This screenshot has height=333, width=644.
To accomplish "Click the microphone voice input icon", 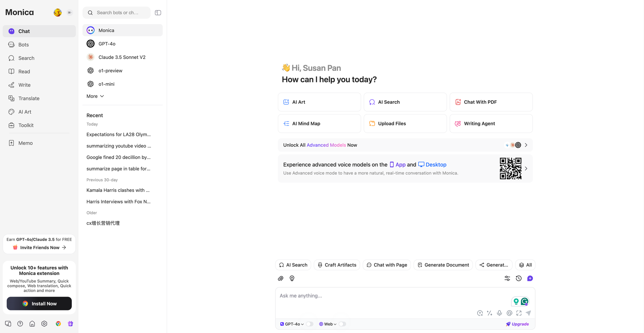I will tap(499, 313).
